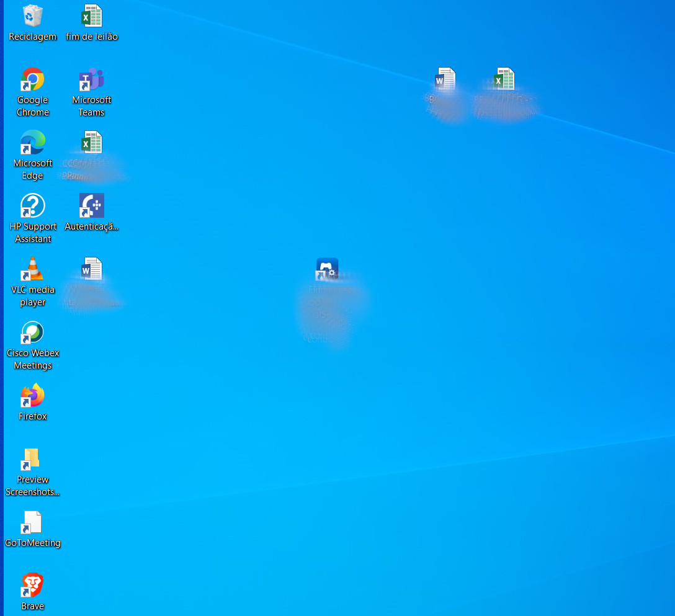Launch Google Chrome desktop shortcut
This screenshot has width=675, height=616.
[33, 79]
